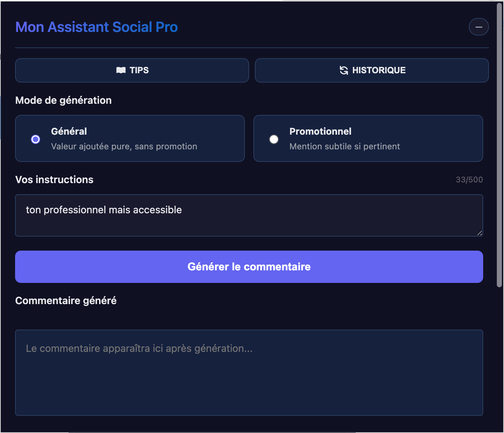Click the refresh-arrows icon beside HISTORIQUE
Image resolution: width=504 pixels, height=433 pixels.
pyautogui.click(x=344, y=70)
